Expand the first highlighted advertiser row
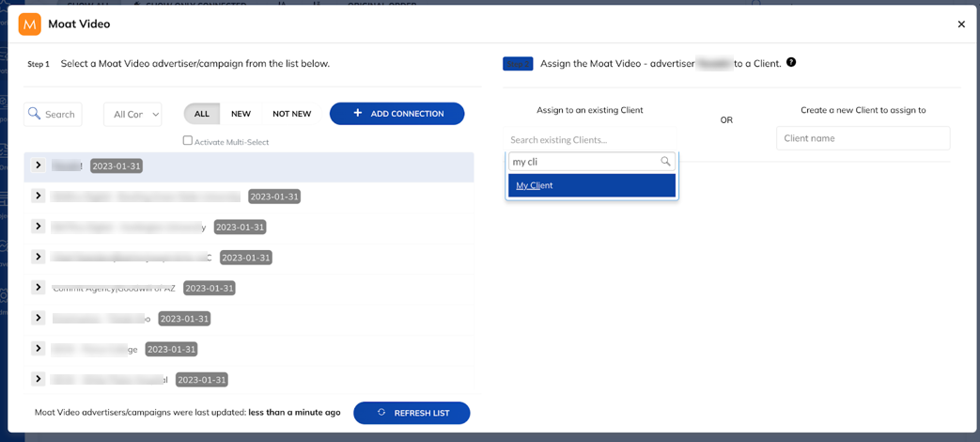 [x=39, y=166]
